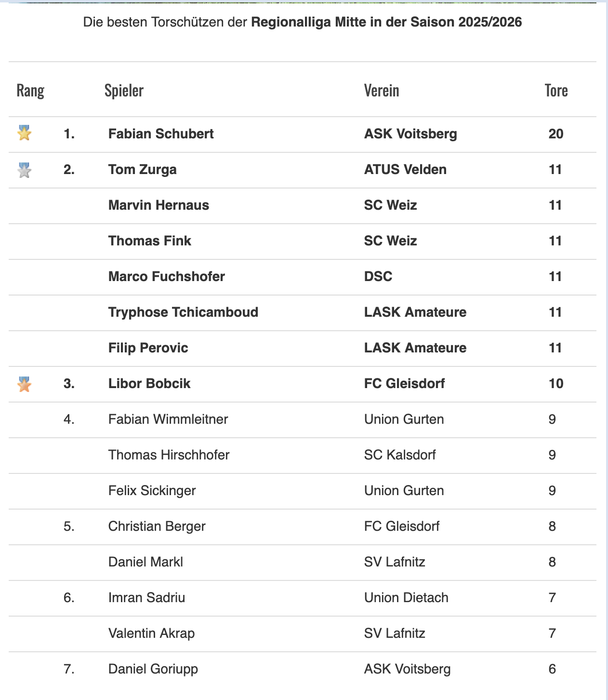This screenshot has width=608, height=700.
Task: Click the Tore column header
Action: 556,90
